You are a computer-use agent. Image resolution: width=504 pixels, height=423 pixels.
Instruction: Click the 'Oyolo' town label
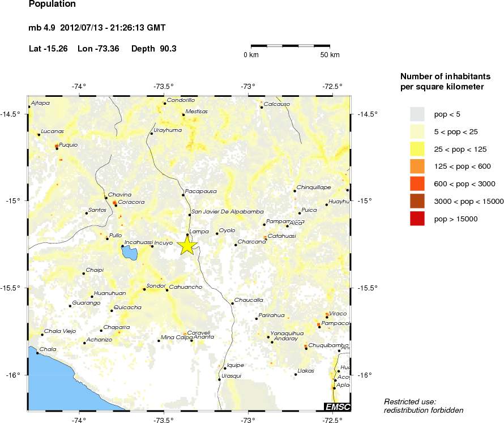click(227, 230)
